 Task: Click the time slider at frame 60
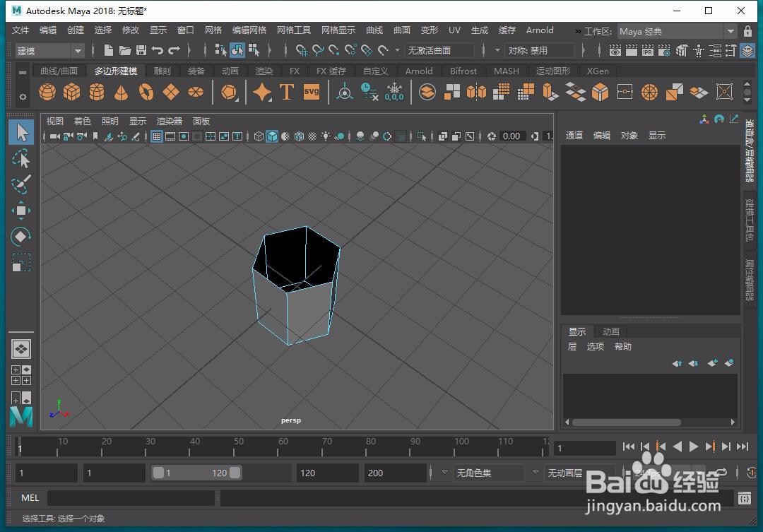pyautogui.click(x=278, y=447)
